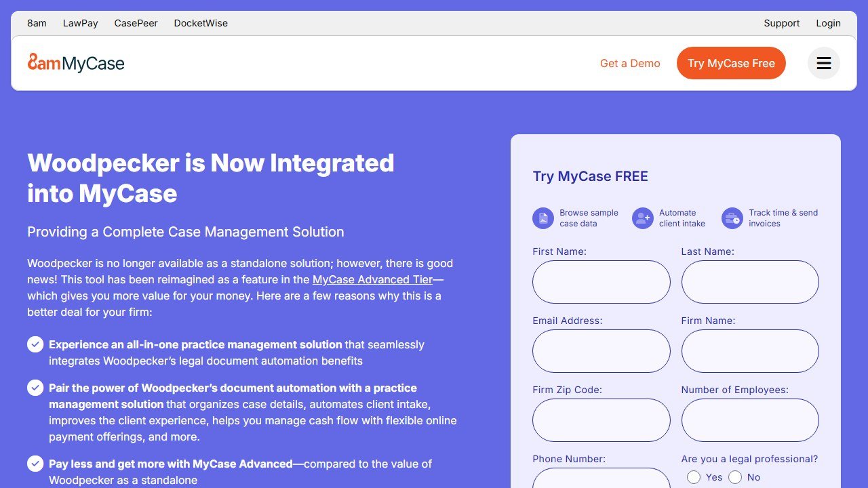The height and width of the screenshot is (488, 868).
Task: Click the Try MyCase Free button
Action: point(731,63)
